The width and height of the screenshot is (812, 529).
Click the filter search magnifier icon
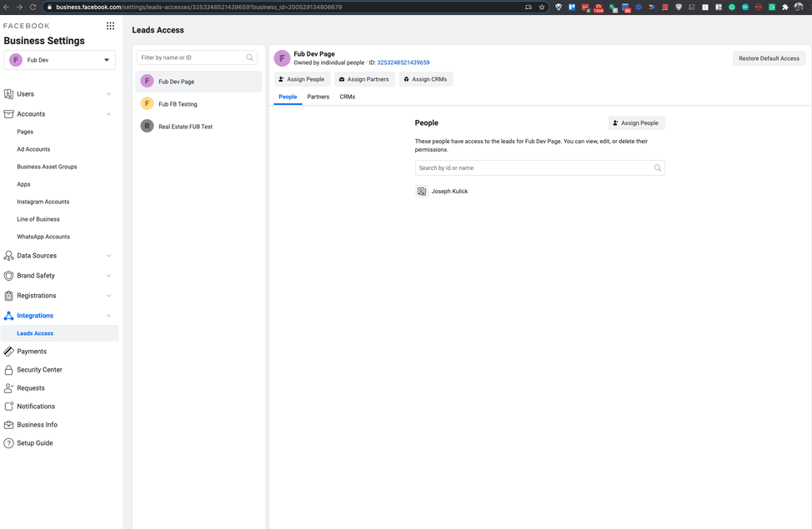pyautogui.click(x=249, y=57)
